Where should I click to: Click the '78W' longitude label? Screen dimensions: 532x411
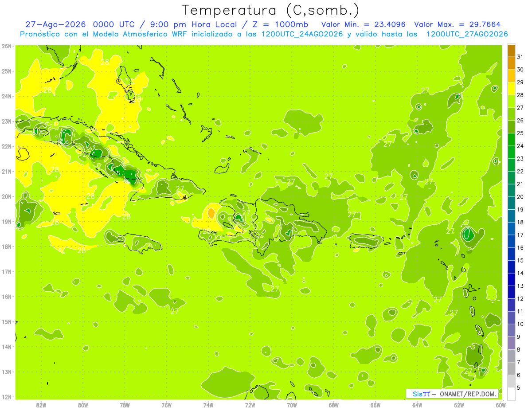[125, 405]
